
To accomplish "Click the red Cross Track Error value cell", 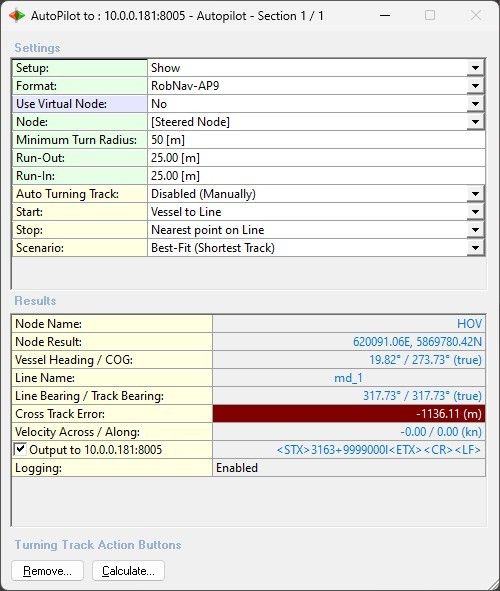I will point(349,414).
